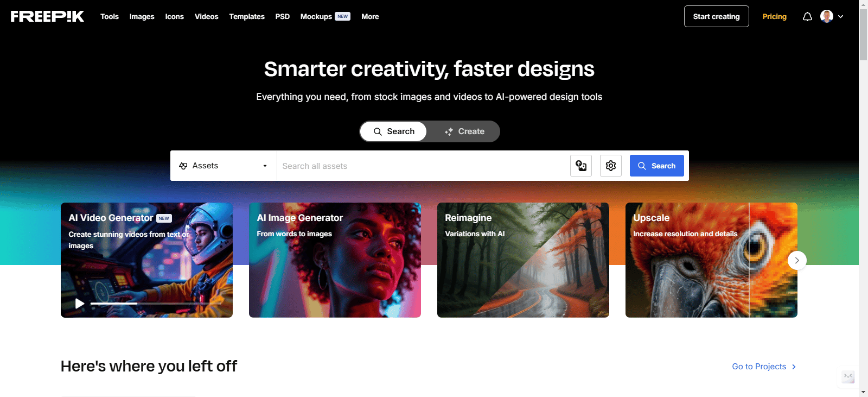Click the widget icon above the scrollbar down arrow
868x397 pixels.
(848, 376)
